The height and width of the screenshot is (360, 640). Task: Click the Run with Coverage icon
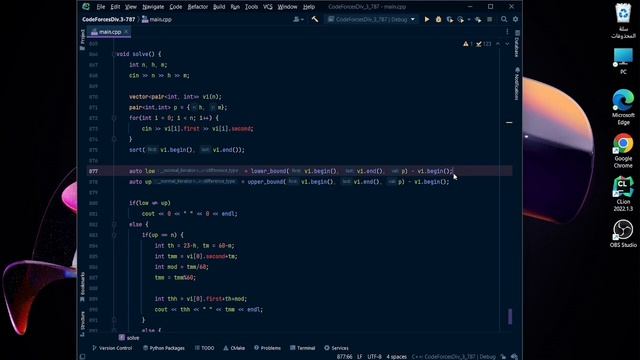point(449,19)
